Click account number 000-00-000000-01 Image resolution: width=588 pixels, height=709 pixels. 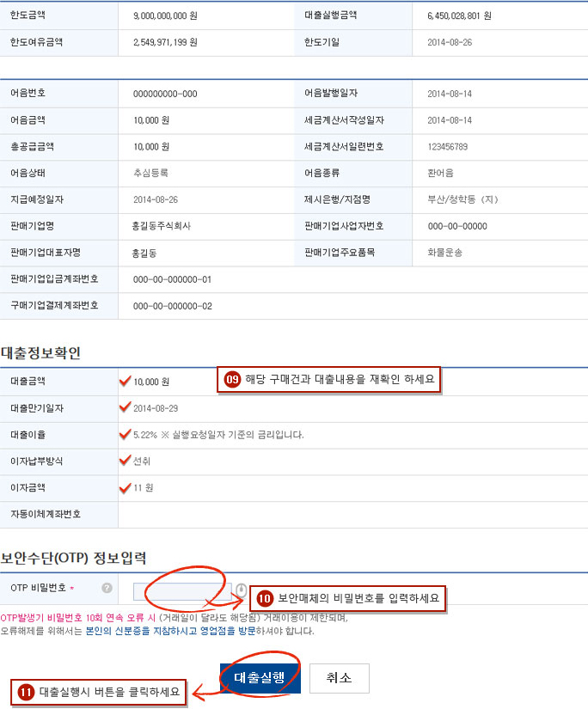pyautogui.click(x=172, y=280)
